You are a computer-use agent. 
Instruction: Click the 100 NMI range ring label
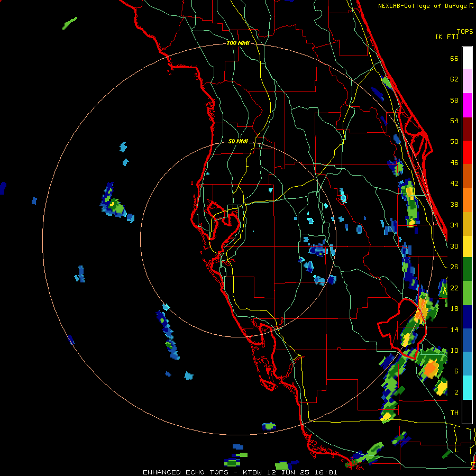(238, 43)
